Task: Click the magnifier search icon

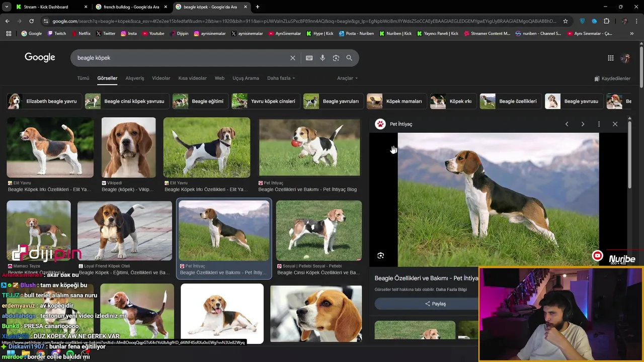Action: click(x=349, y=58)
